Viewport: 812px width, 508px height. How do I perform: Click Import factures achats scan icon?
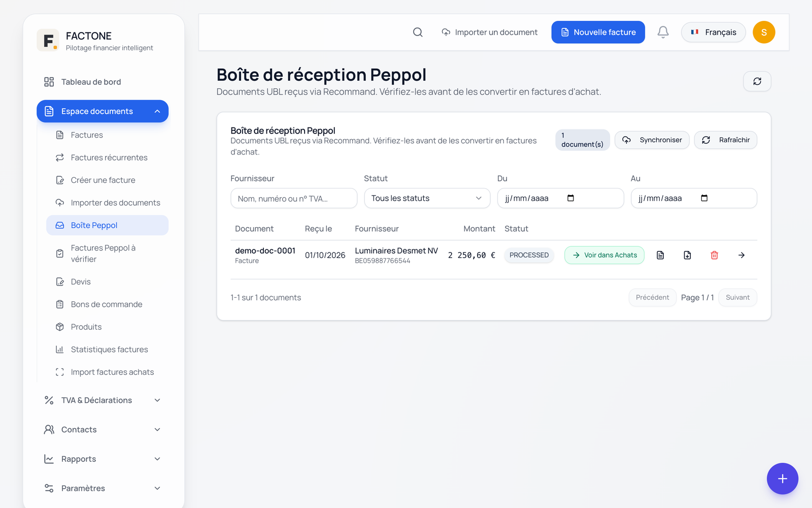(60, 372)
